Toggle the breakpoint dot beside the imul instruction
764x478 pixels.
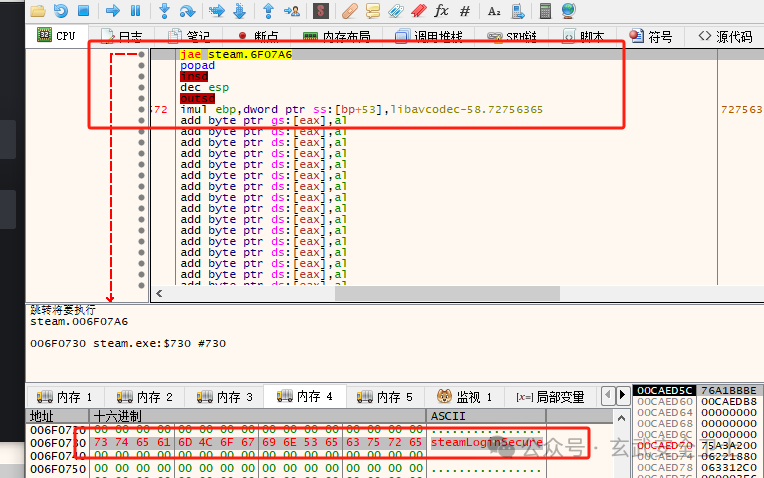141,109
